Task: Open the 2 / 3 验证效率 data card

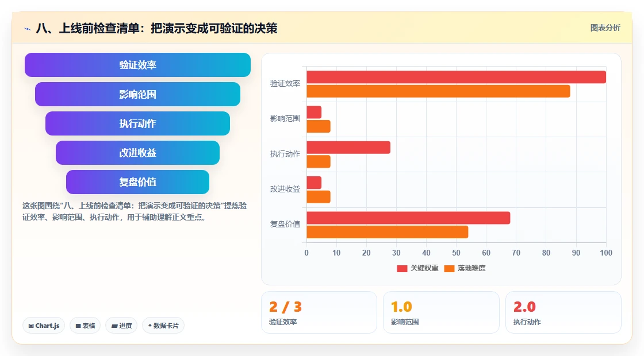Action: click(x=319, y=312)
